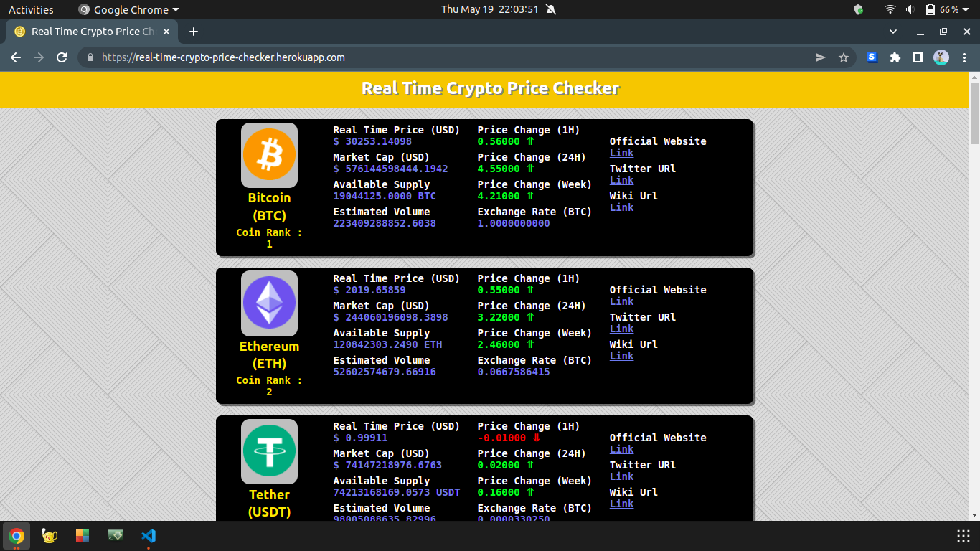Click Ethereum exchange rate 0.0667586415
This screenshot has width=980, height=551.
(514, 372)
